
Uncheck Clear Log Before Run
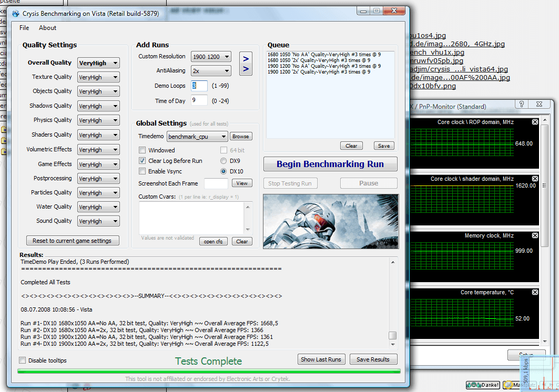tap(142, 161)
